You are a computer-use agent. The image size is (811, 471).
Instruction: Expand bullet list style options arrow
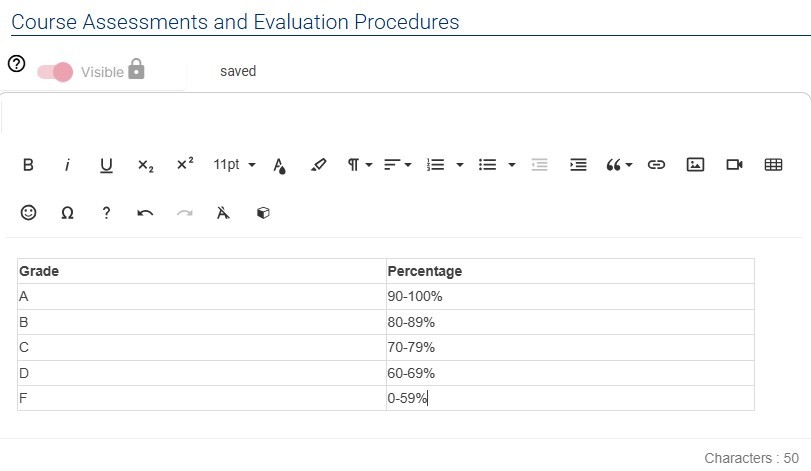click(512, 165)
